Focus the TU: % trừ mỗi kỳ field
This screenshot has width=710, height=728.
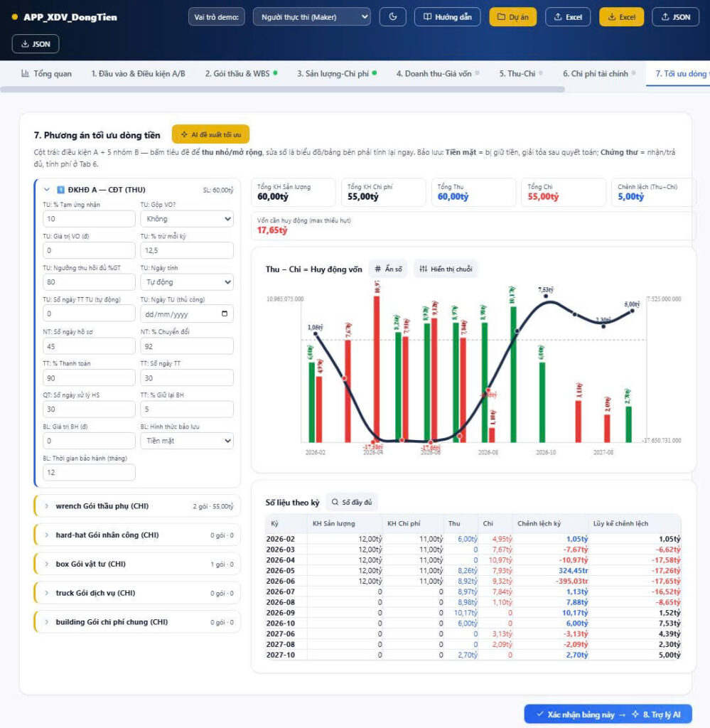[x=187, y=250]
